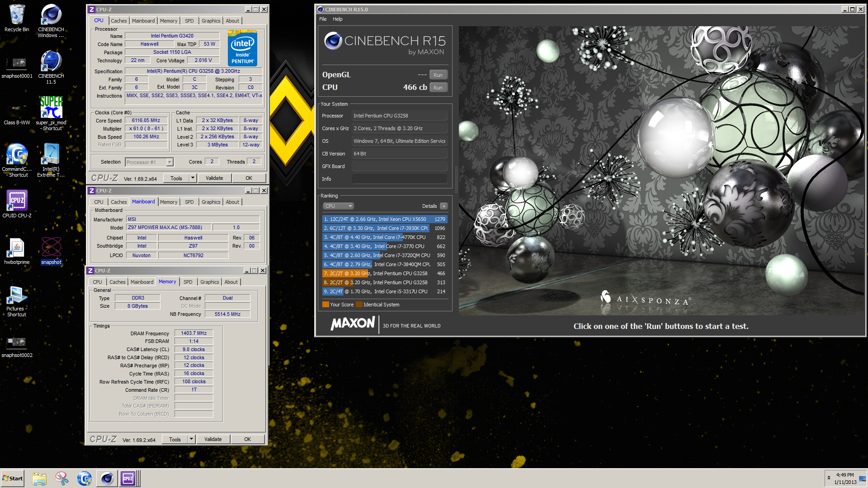Switch to Cinebench taskbar icon
868x488 pixels.
pyautogui.click(x=107, y=479)
